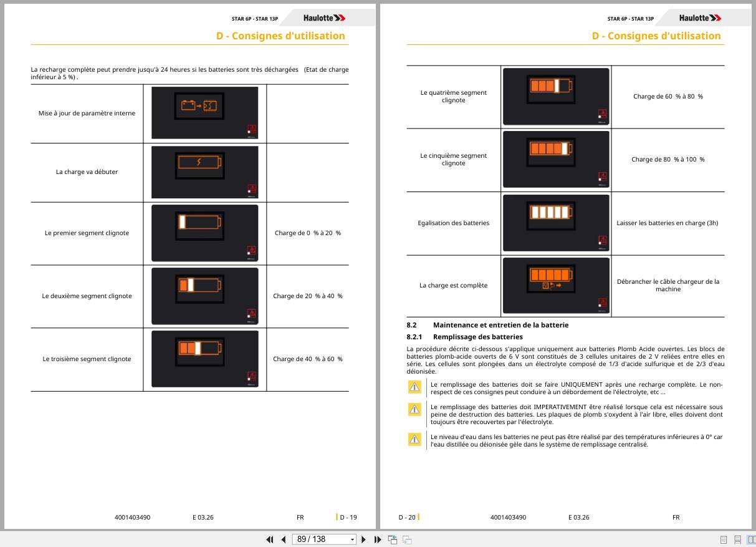Click 'Le cinquième segment clignote' cell

point(454,160)
